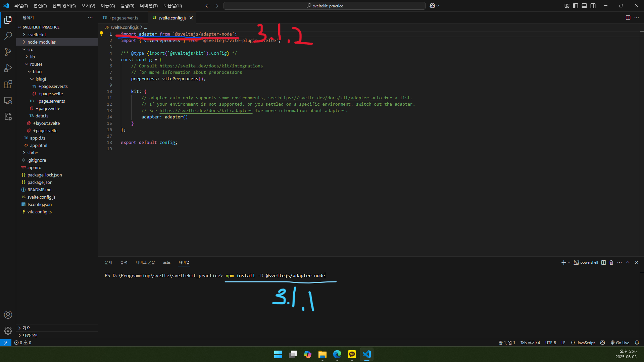The image size is (644, 362).
Task: Open notifications bell in status bar
Action: 637,343
